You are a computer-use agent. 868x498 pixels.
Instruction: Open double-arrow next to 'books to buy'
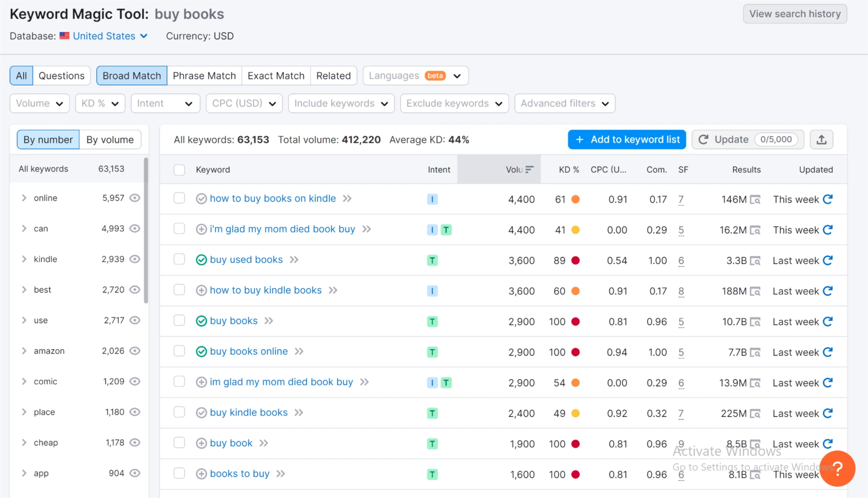[281, 473]
